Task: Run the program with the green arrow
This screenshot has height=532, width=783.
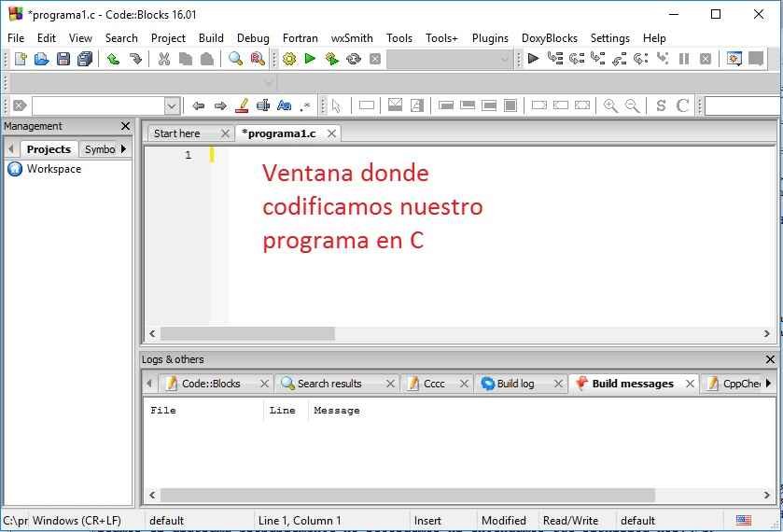Action: 310,59
